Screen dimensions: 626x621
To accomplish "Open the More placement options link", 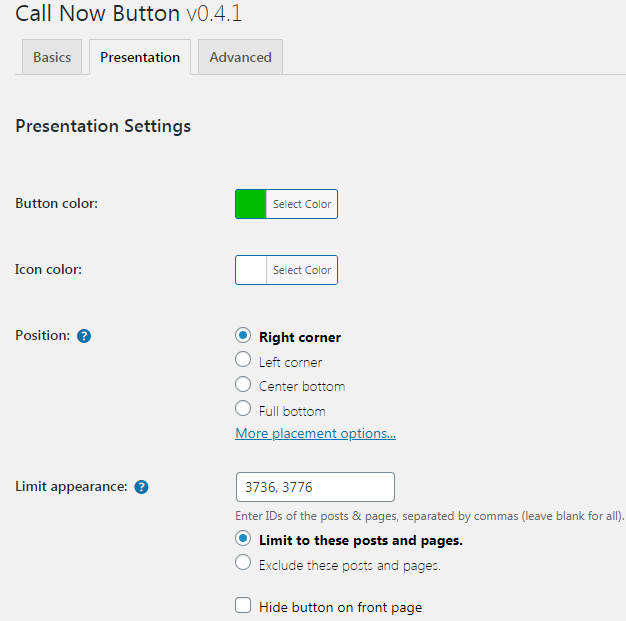I will pyautogui.click(x=315, y=433).
